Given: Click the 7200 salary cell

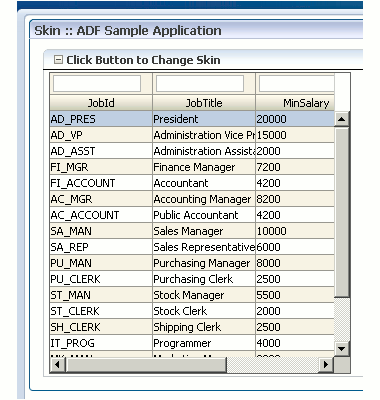Looking at the screenshot, I should pyautogui.click(x=295, y=167).
